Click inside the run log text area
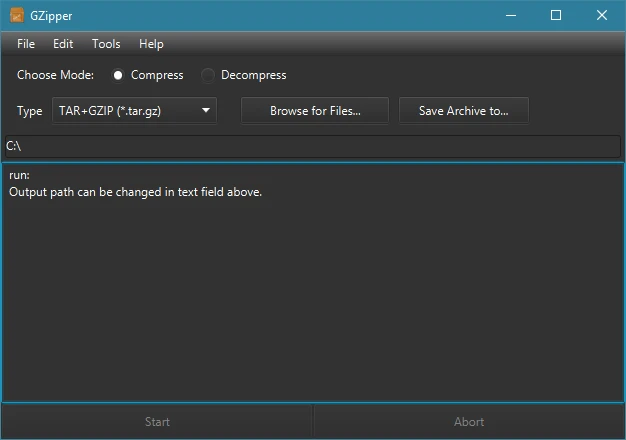626x440 pixels. tap(313, 283)
